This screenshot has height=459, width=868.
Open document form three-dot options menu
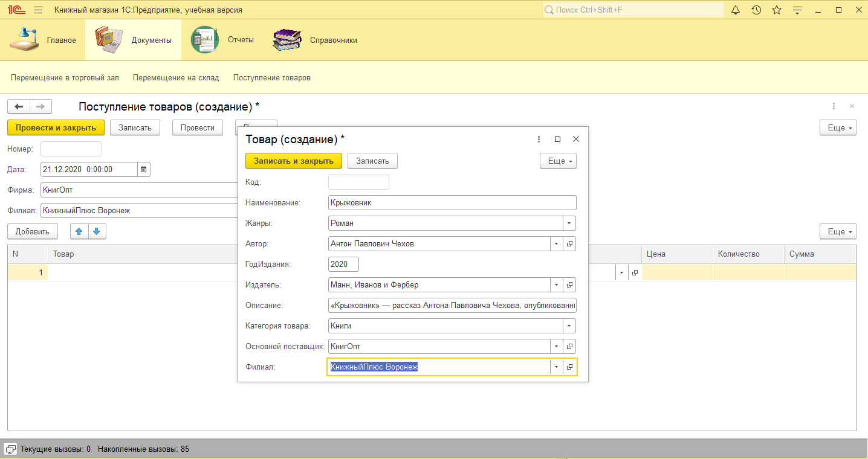[x=834, y=106]
